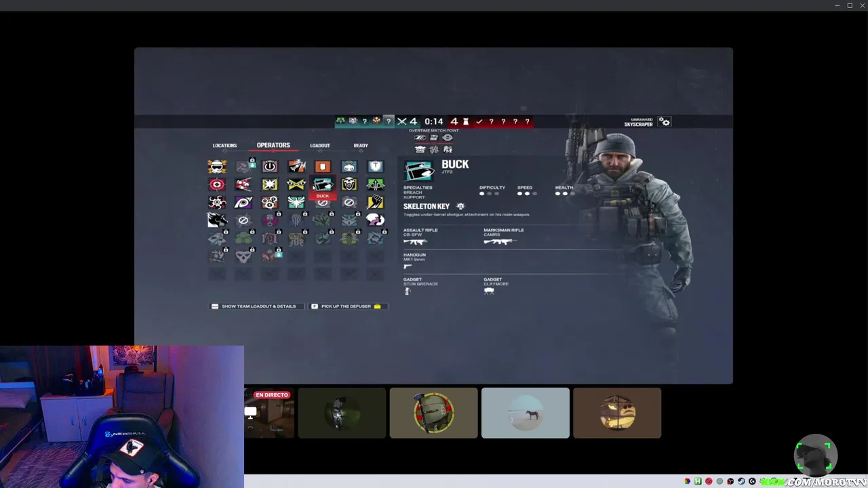Select the locked Sledge hammer operator icon
This screenshot has width=868, height=488.
coord(243,167)
